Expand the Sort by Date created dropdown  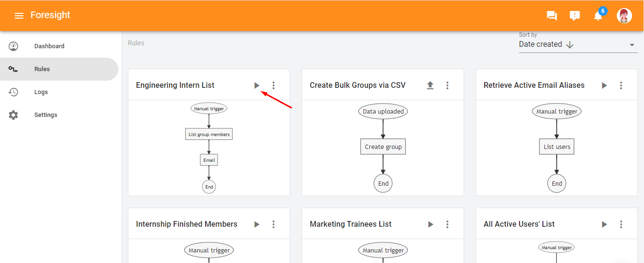578,44
